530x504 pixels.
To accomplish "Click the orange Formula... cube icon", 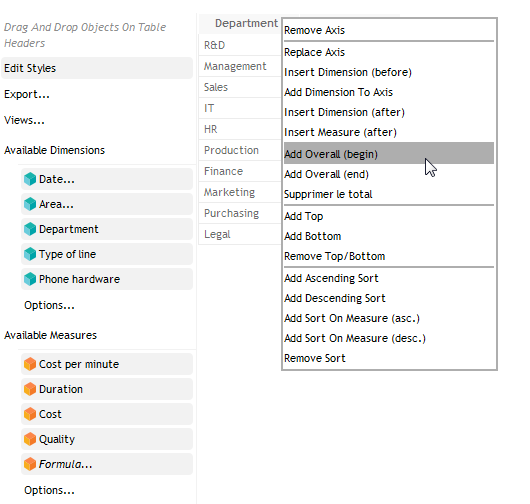I will coord(30,464).
